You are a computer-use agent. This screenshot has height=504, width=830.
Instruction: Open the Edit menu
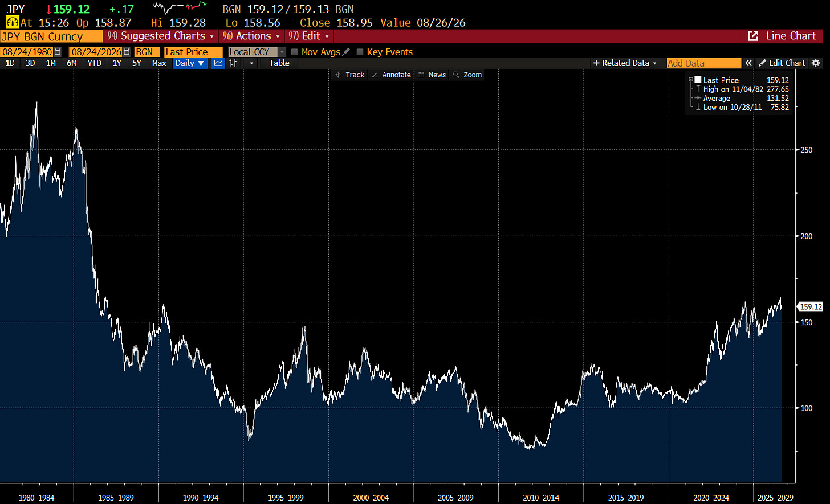(309, 36)
